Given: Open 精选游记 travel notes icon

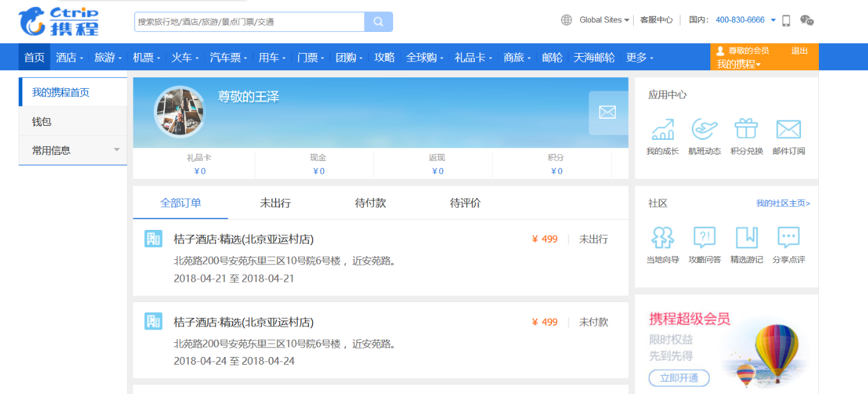Looking at the screenshot, I should tap(747, 238).
